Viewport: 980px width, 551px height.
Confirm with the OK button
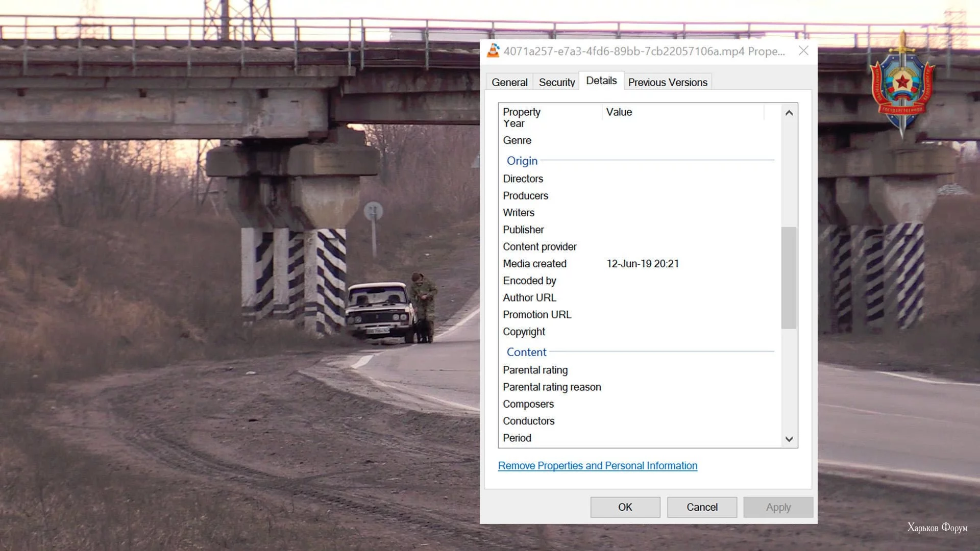click(x=625, y=507)
